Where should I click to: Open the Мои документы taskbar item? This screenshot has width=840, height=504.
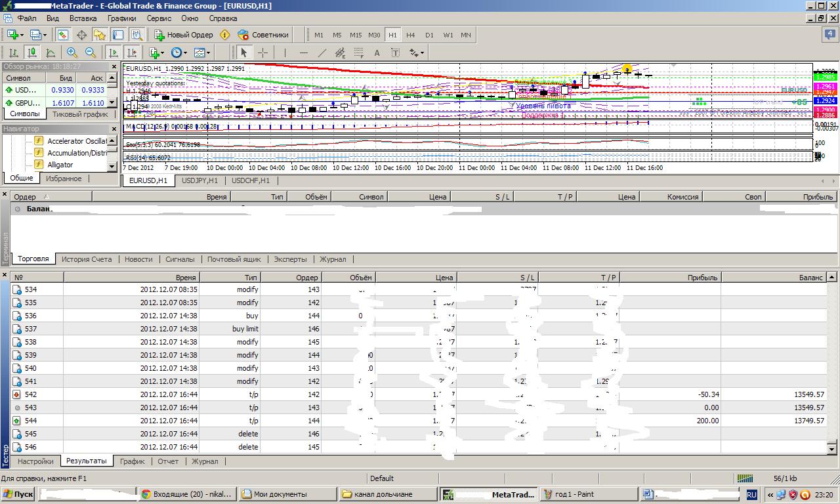pos(287,494)
